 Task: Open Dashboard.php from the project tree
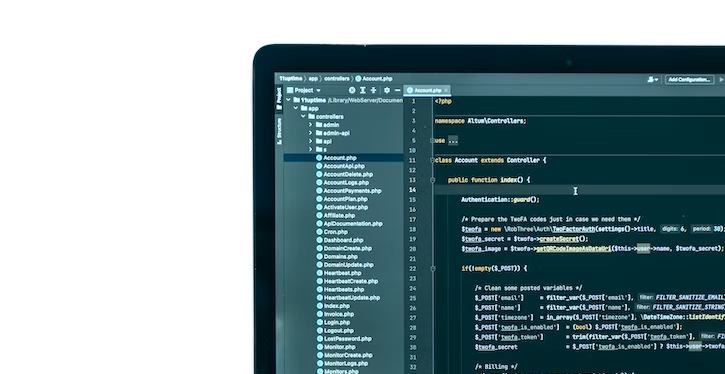point(343,240)
